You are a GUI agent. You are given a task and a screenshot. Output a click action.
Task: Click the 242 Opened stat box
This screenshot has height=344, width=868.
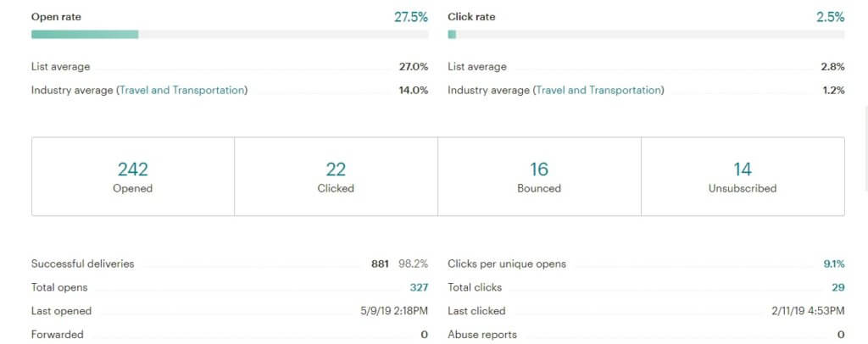click(x=133, y=176)
